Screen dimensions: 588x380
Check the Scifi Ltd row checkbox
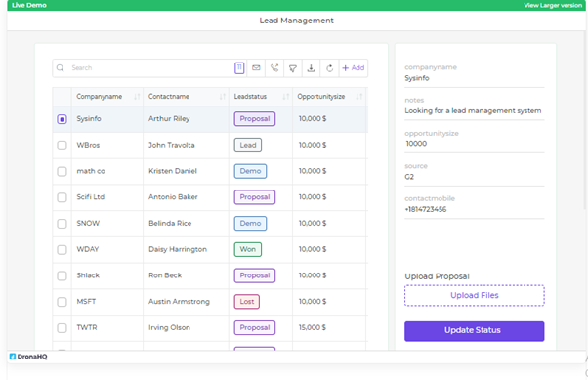tap(62, 197)
